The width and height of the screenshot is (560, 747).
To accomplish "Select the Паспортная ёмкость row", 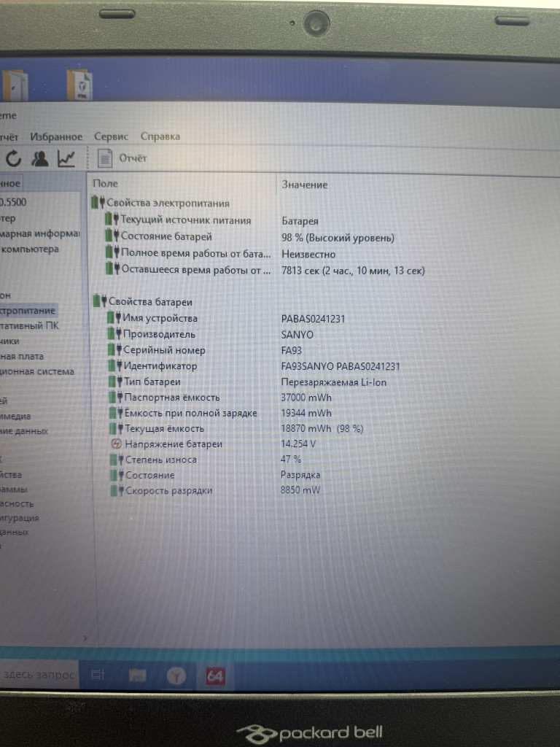I will pyautogui.click(x=171, y=398).
